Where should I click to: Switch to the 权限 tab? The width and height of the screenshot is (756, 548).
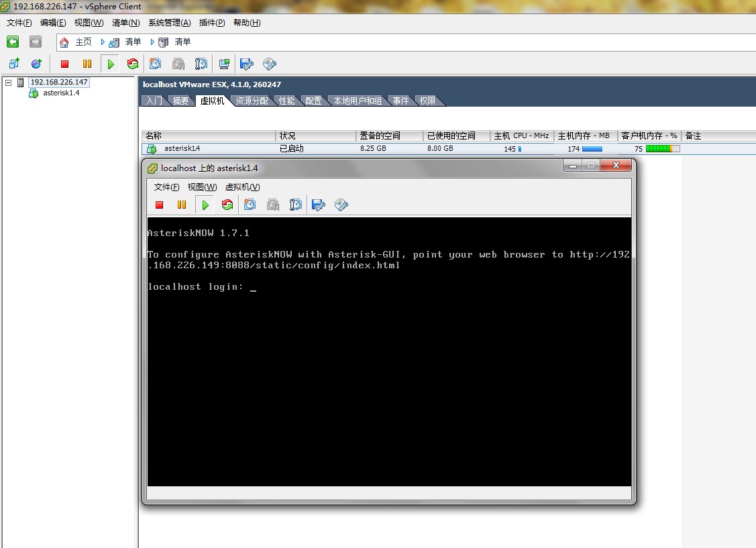tap(428, 101)
